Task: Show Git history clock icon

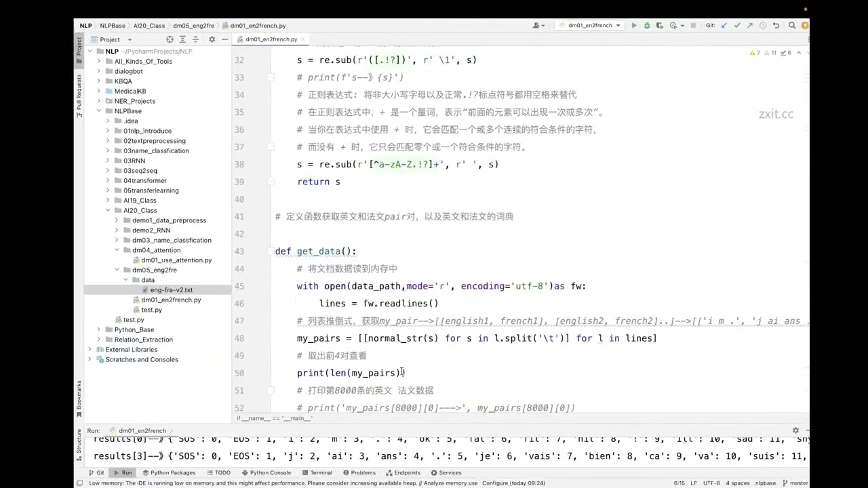Action: point(763,26)
